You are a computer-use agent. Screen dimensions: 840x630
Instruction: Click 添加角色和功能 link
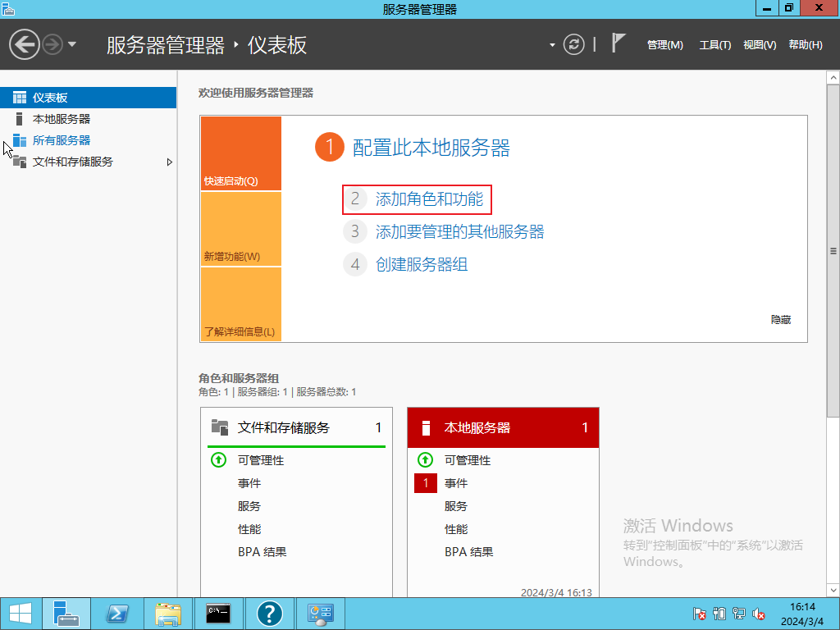click(x=429, y=199)
